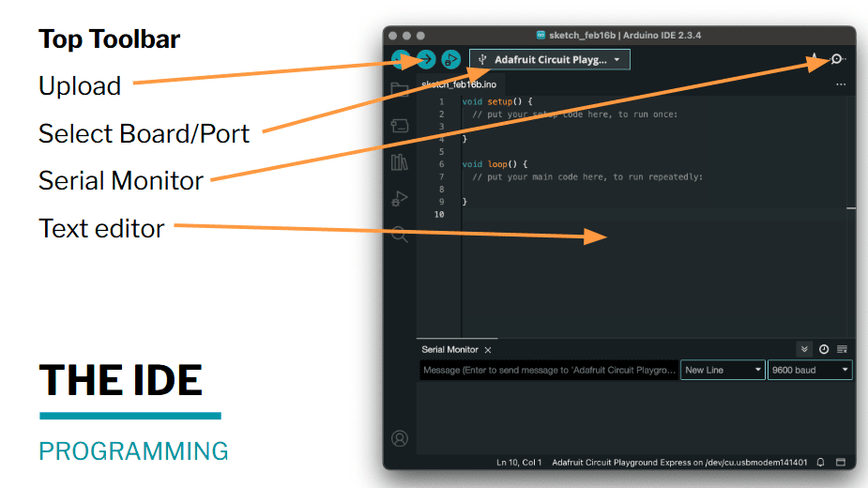
Task: Open the New Line ending dropdown
Action: coord(723,371)
